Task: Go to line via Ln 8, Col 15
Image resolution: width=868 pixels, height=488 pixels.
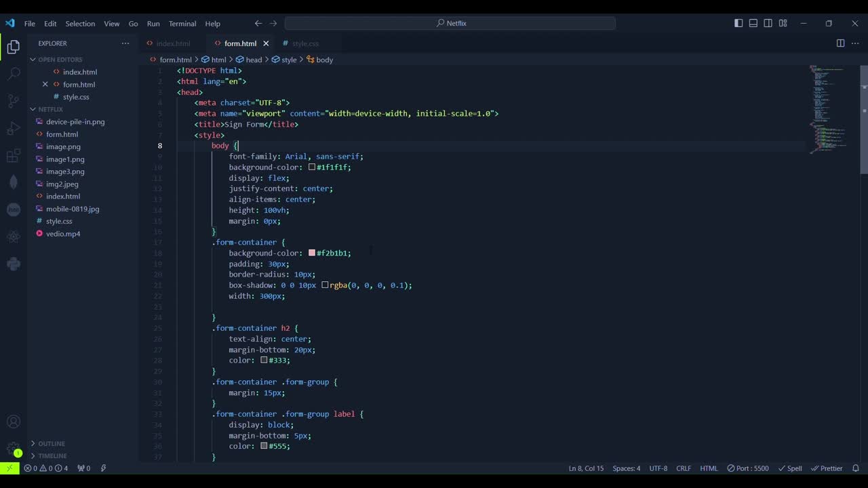Action: [586, 468]
